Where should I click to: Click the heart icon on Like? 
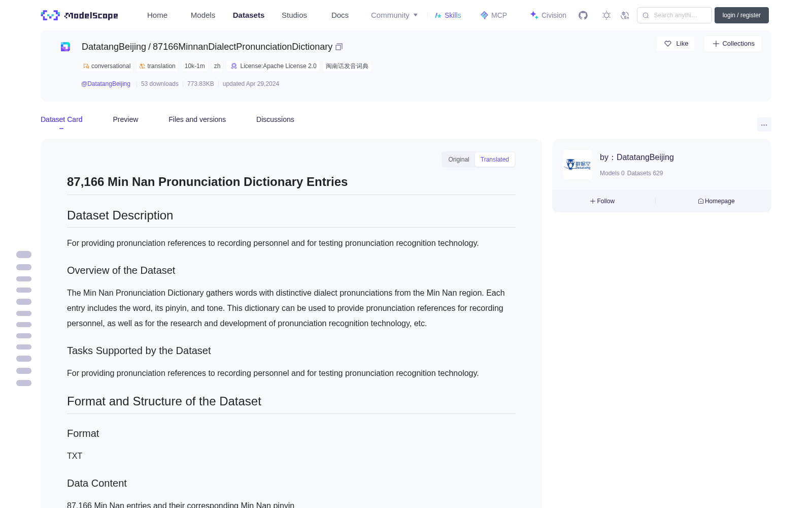pyautogui.click(x=668, y=44)
